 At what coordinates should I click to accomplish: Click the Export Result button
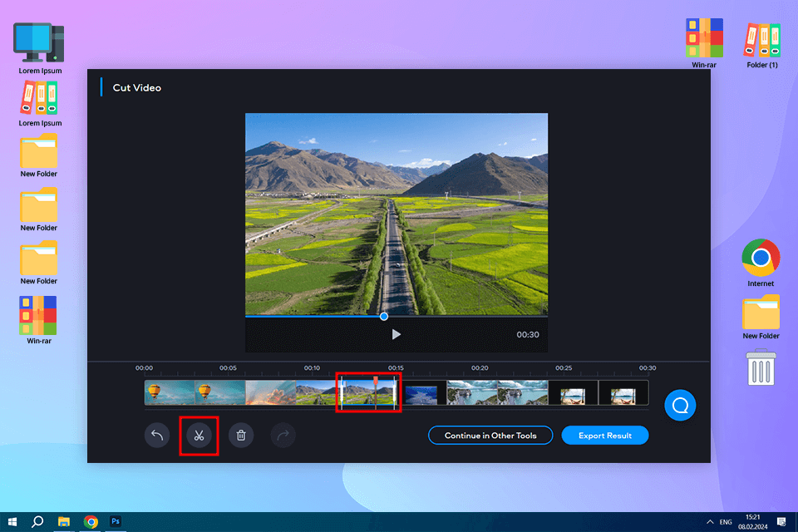click(604, 436)
